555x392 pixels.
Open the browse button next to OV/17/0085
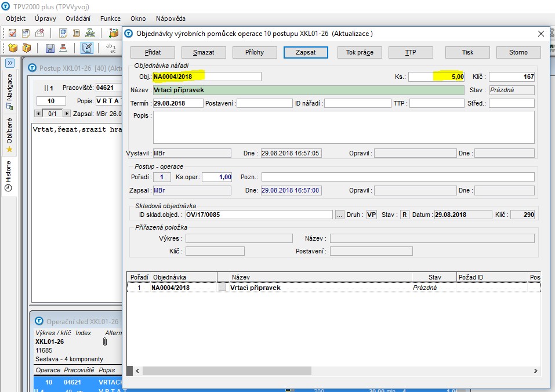pyautogui.click(x=339, y=215)
